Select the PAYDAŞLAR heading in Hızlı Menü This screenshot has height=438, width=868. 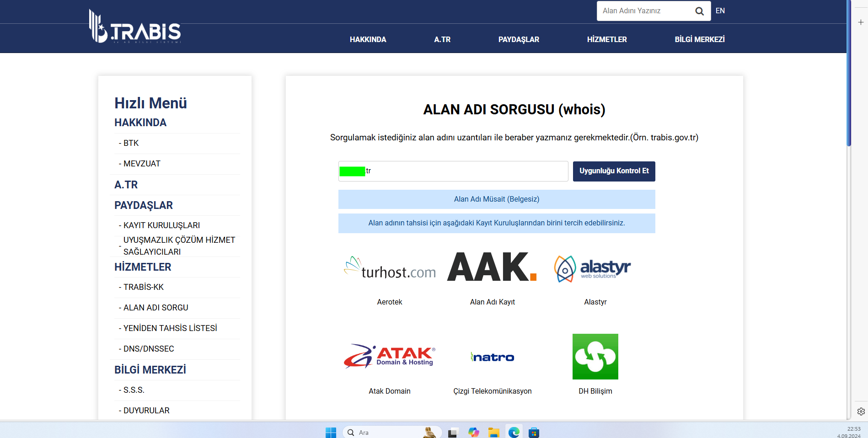144,205
